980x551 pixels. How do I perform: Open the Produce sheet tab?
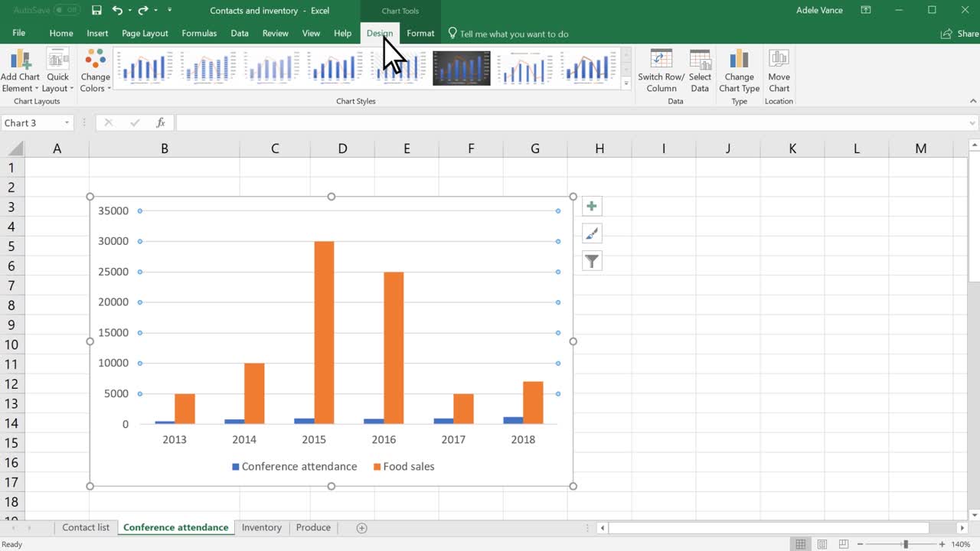[313, 527]
